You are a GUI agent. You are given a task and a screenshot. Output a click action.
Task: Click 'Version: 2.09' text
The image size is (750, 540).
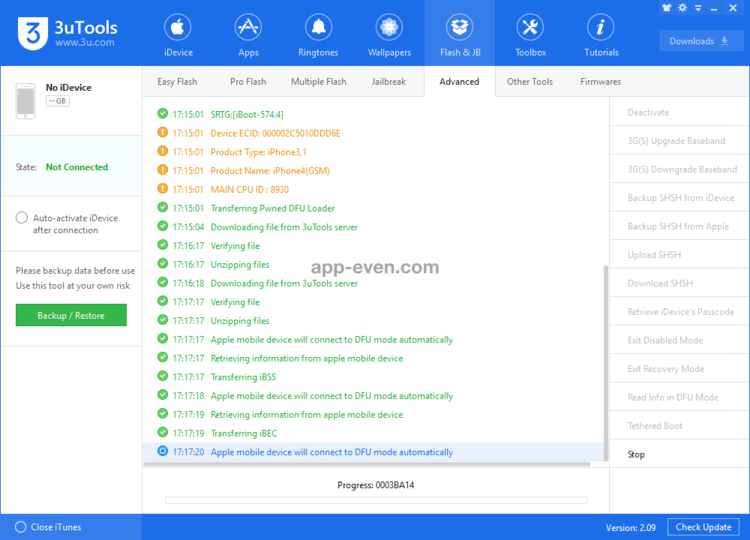[x=630, y=528]
